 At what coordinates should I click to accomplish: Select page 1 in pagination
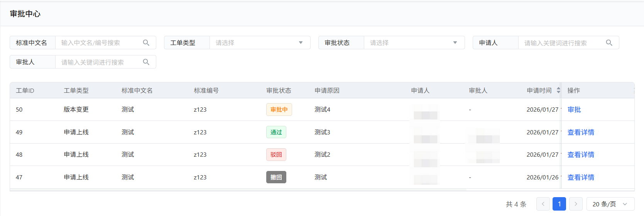tap(559, 204)
